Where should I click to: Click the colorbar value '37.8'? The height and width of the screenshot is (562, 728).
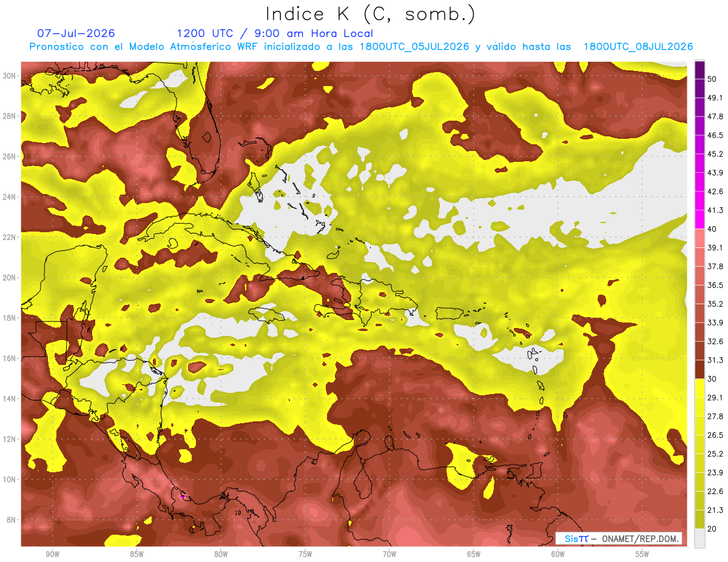[715, 266]
